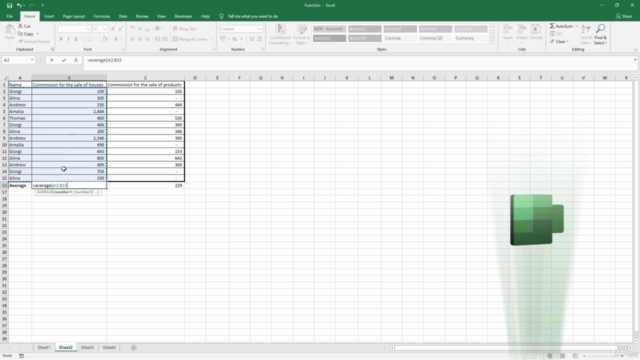Toggle Underline formatting
Viewport: 640px width, 360px height.
click(x=76, y=39)
